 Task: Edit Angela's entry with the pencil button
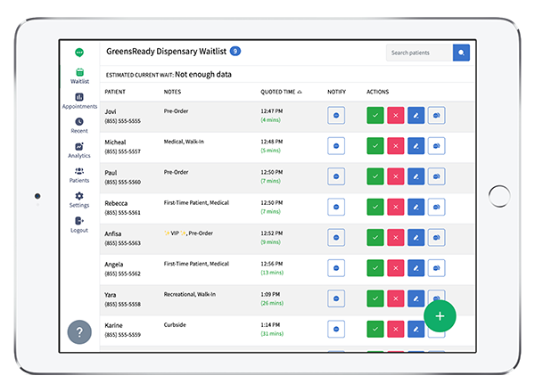click(x=416, y=268)
